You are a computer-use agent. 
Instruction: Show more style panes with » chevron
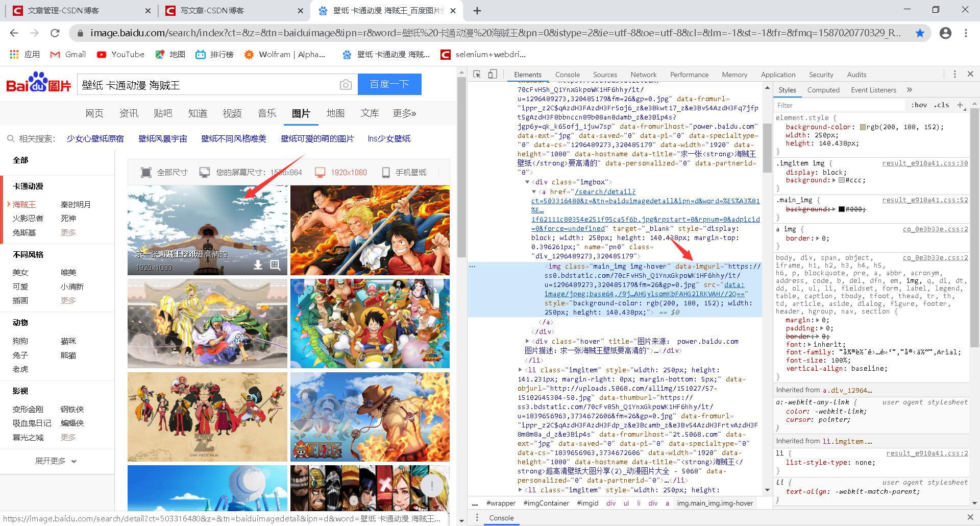click(910, 90)
